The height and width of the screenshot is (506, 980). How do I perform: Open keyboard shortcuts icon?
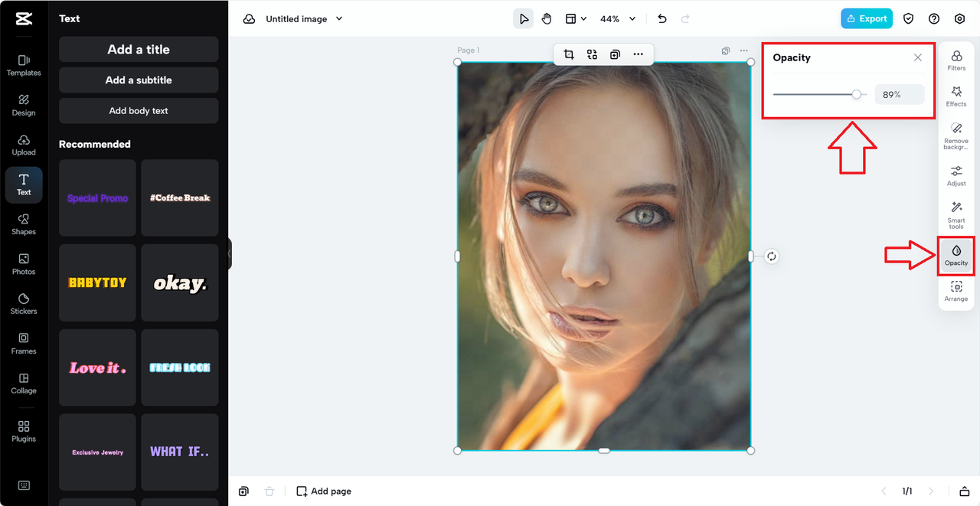pos(24,485)
